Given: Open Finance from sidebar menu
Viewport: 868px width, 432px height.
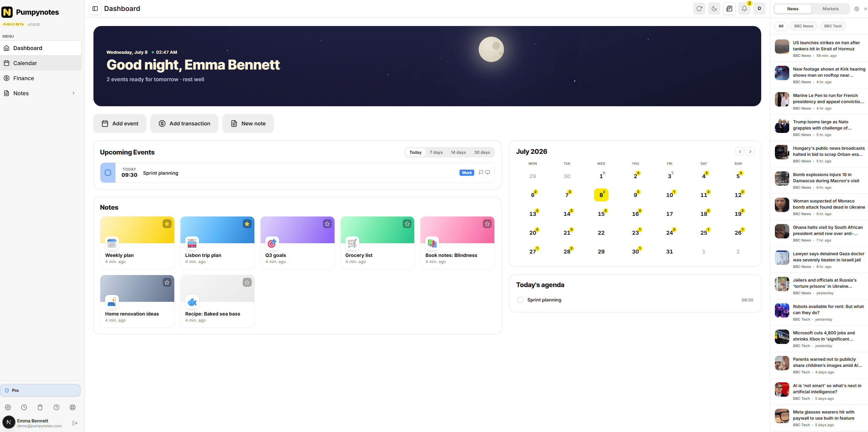Looking at the screenshot, I should (41, 78).
